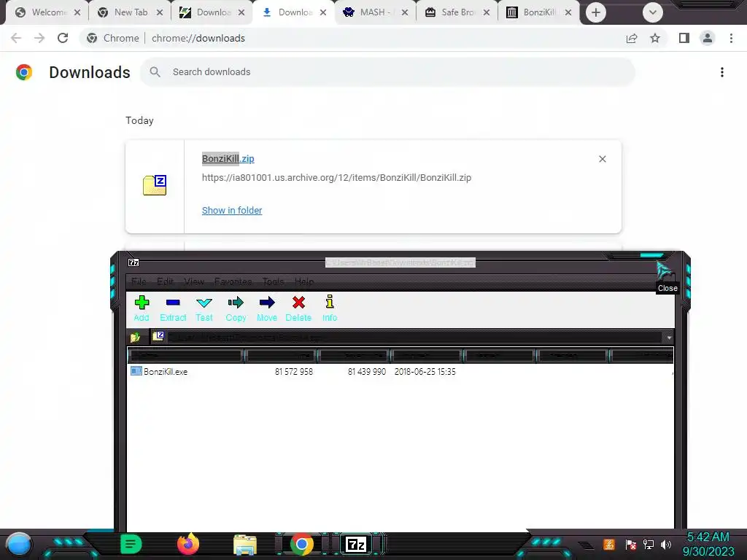747x560 pixels.
Task: Click the Start orb on taskbar
Action: pos(19,545)
